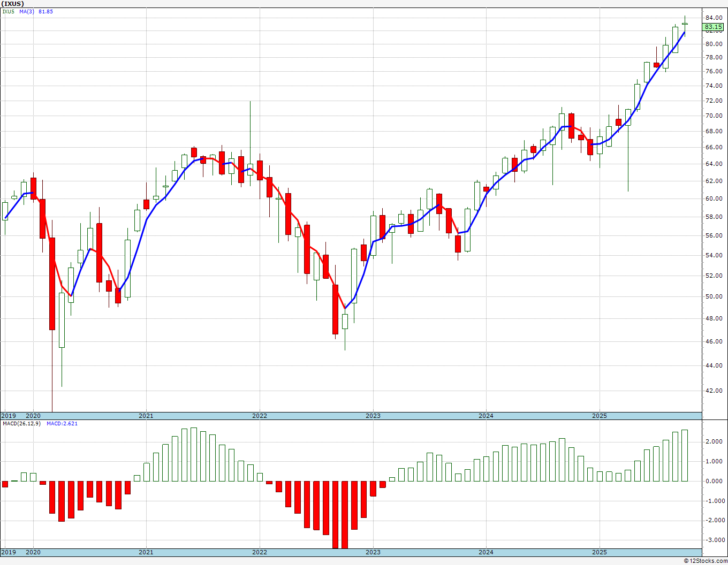The image size is (728, 565).
Task: Click the 48.00 price axis label
Action: click(x=714, y=318)
